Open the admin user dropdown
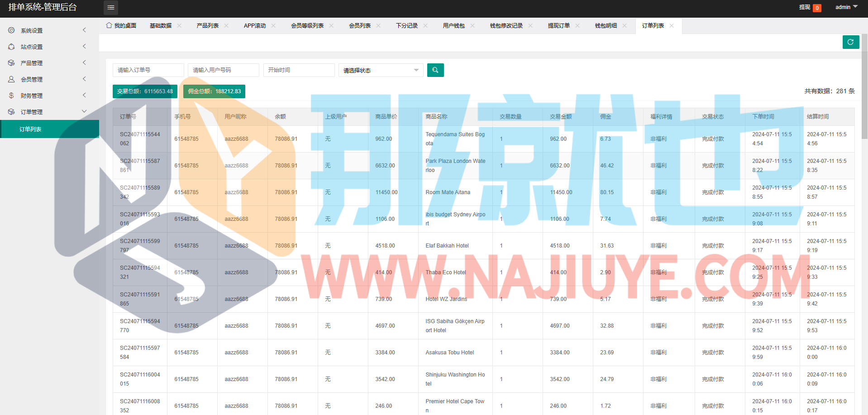 [846, 7]
